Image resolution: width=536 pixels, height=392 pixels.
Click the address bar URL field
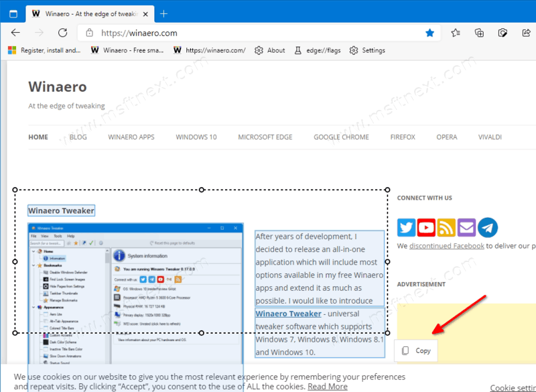pyautogui.click(x=255, y=32)
